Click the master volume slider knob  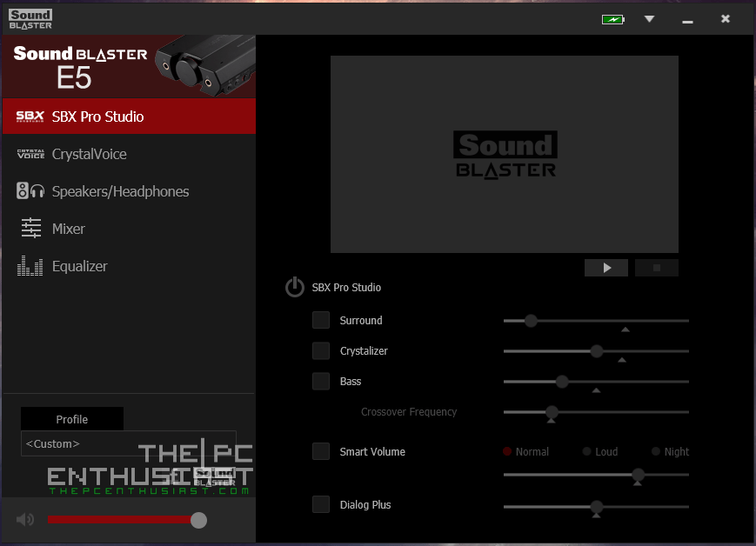click(198, 520)
